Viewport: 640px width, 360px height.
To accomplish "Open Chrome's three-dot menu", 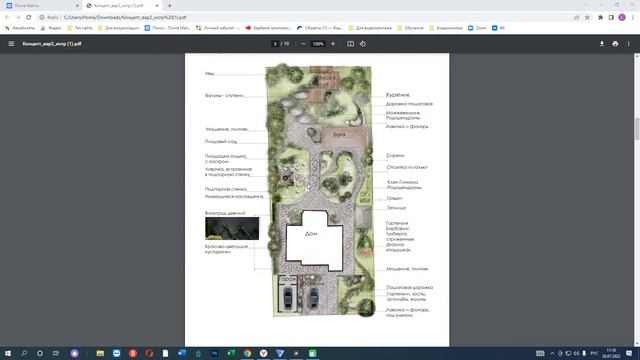I will point(633,17).
